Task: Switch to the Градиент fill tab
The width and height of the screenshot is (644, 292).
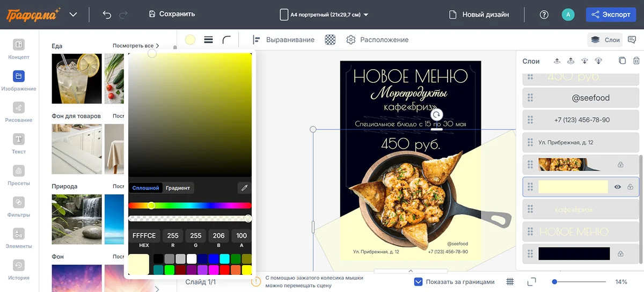Action: [178, 188]
